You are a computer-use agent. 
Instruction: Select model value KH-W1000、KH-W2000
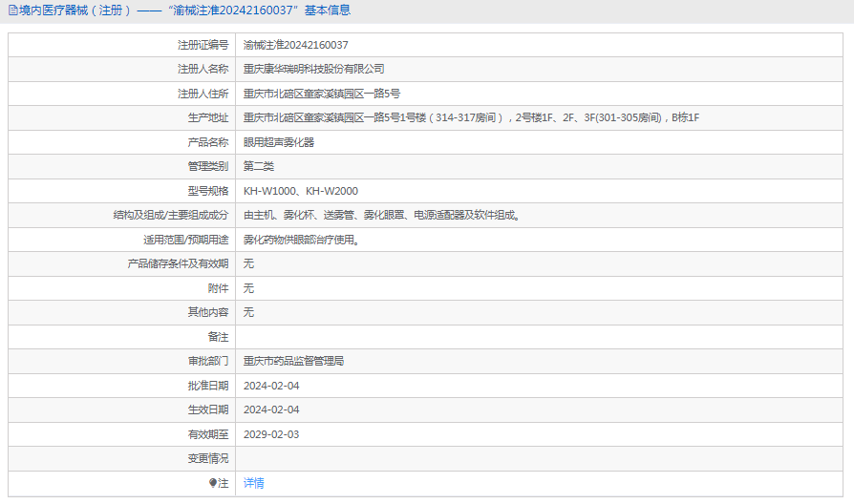(301, 191)
